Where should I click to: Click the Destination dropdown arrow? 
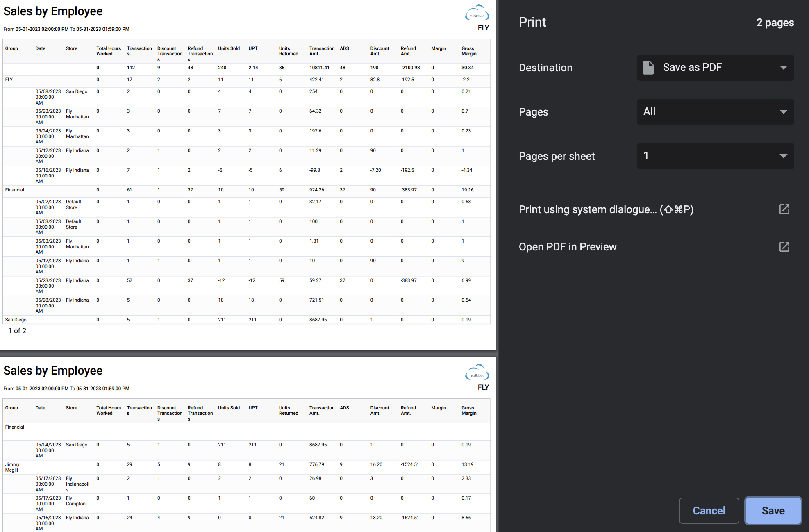tap(783, 67)
